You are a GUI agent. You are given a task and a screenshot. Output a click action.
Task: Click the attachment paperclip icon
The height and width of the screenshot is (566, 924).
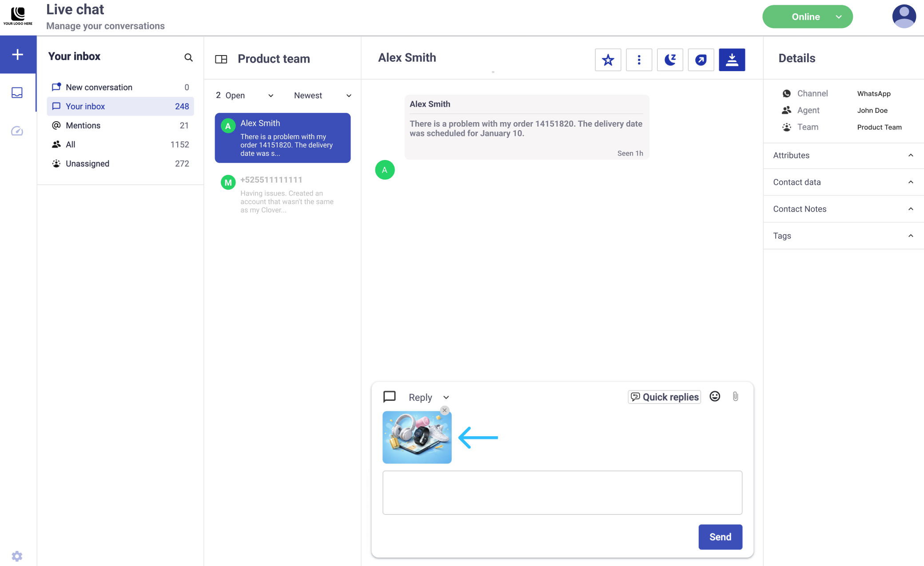[x=736, y=396]
